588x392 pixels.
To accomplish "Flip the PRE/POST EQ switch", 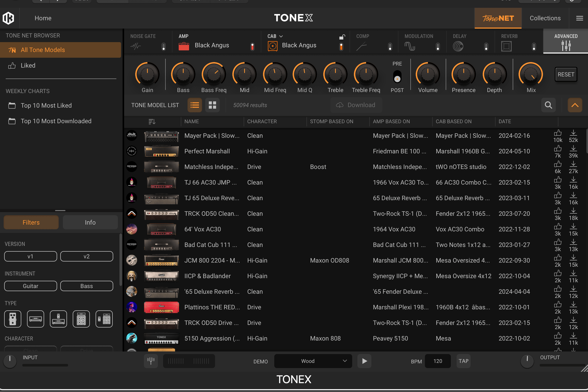I will click(397, 76).
